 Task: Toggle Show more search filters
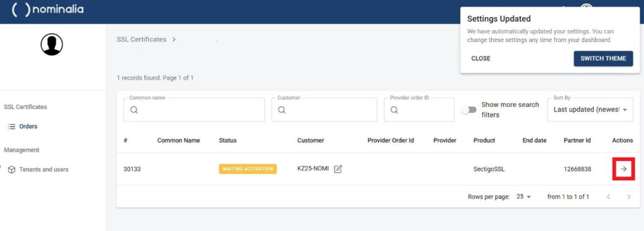pyautogui.click(x=469, y=110)
